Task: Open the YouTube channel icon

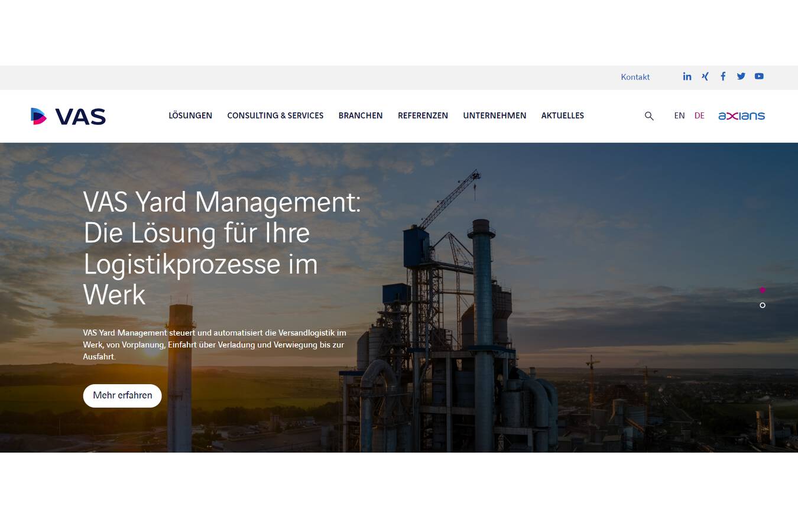Action: (759, 76)
